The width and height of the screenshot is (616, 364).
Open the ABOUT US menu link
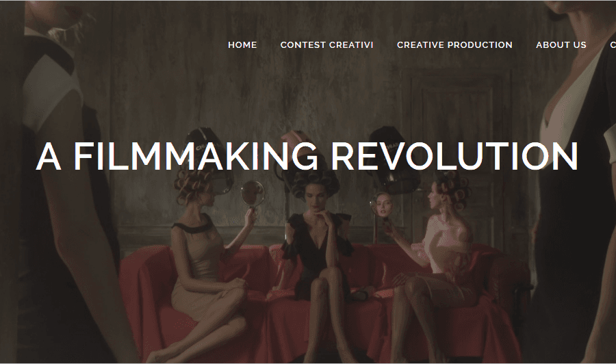click(x=561, y=44)
